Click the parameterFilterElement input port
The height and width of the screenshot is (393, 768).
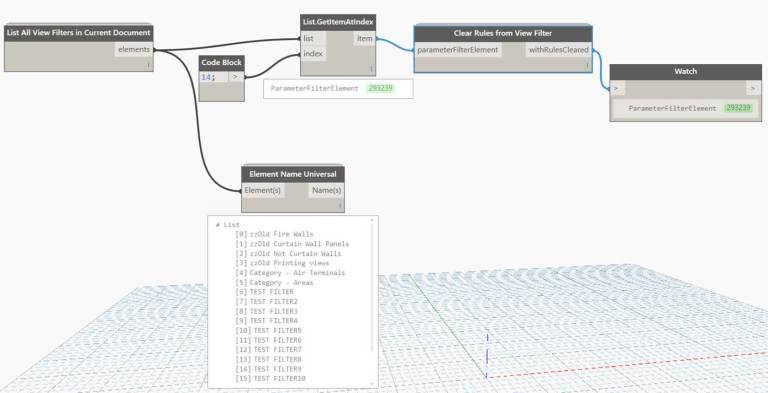tap(457, 50)
